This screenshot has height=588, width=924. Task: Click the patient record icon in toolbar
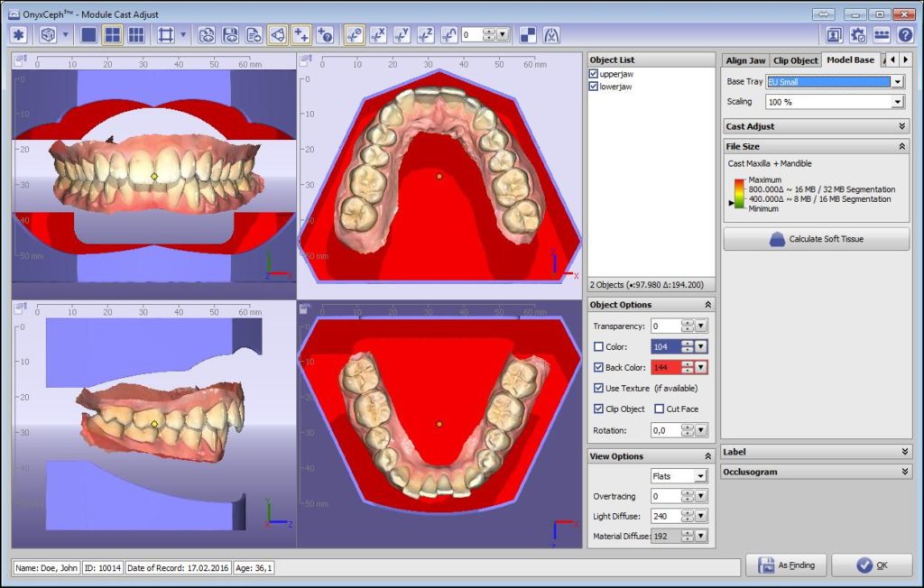click(835, 35)
